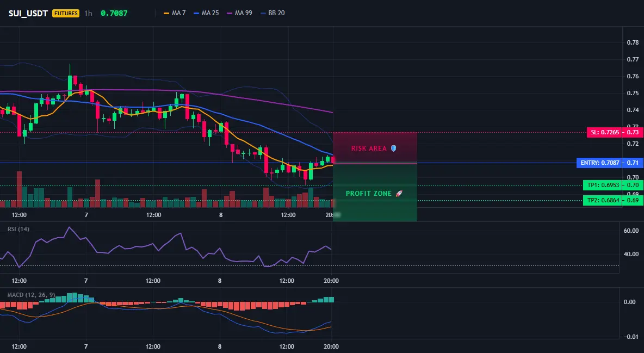Click 40.00 on the RSI axis

click(x=631, y=254)
